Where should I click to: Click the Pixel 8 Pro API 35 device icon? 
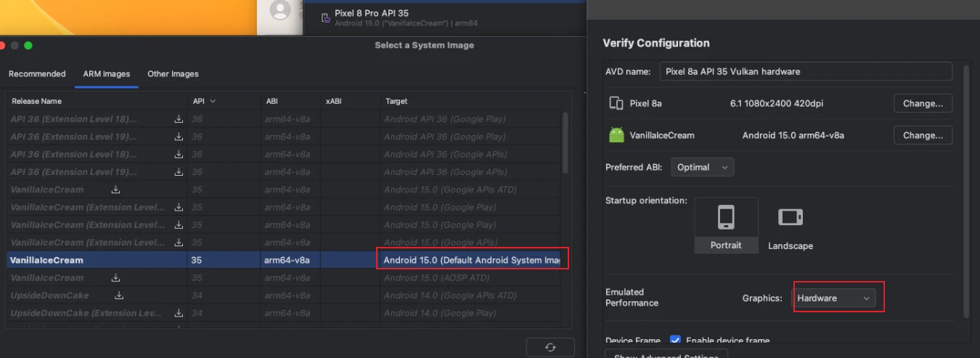pyautogui.click(x=326, y=18)
